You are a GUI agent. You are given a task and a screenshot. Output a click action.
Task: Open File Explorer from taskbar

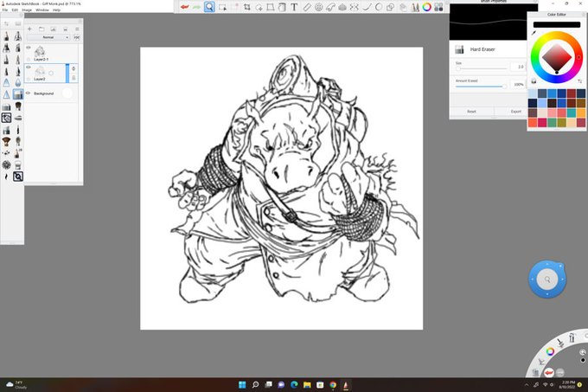(307, 384)
